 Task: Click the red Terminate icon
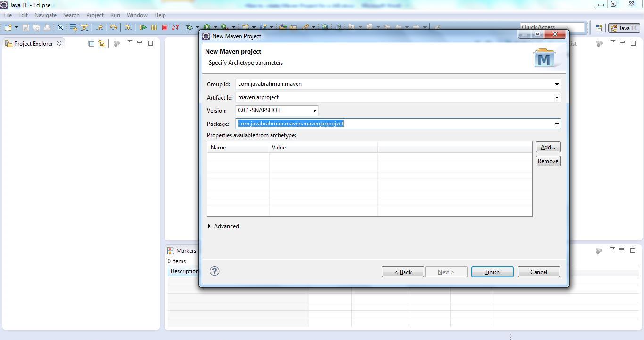click(x=165, y=27)
